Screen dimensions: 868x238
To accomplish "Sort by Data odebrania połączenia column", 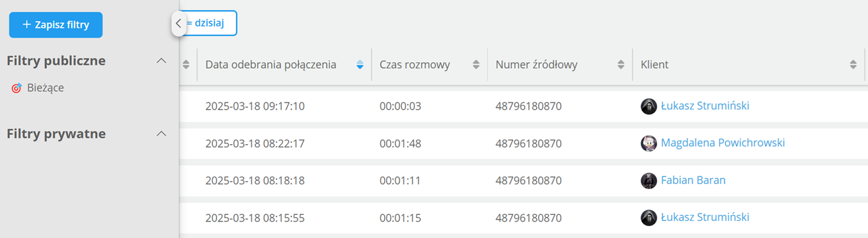I will (x=360, y=65).
